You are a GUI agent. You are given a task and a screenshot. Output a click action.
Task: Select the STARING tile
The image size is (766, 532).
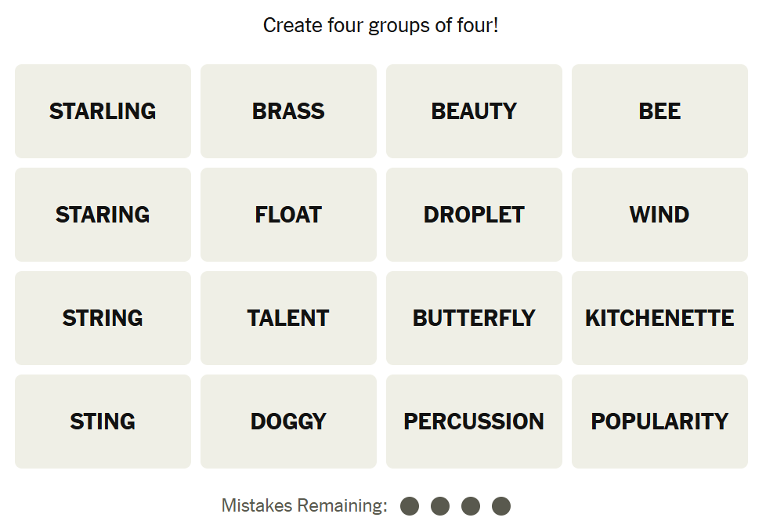(x=103, y=215)
